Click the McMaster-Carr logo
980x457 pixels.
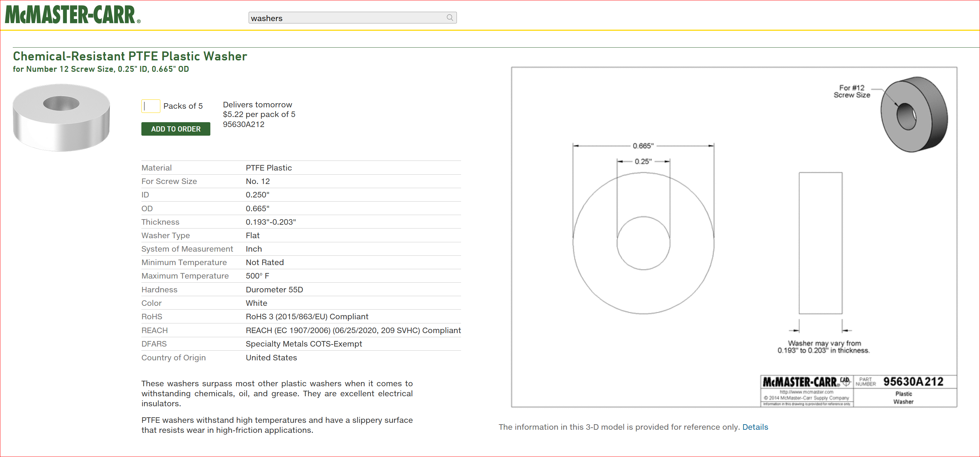coord(73,15)
